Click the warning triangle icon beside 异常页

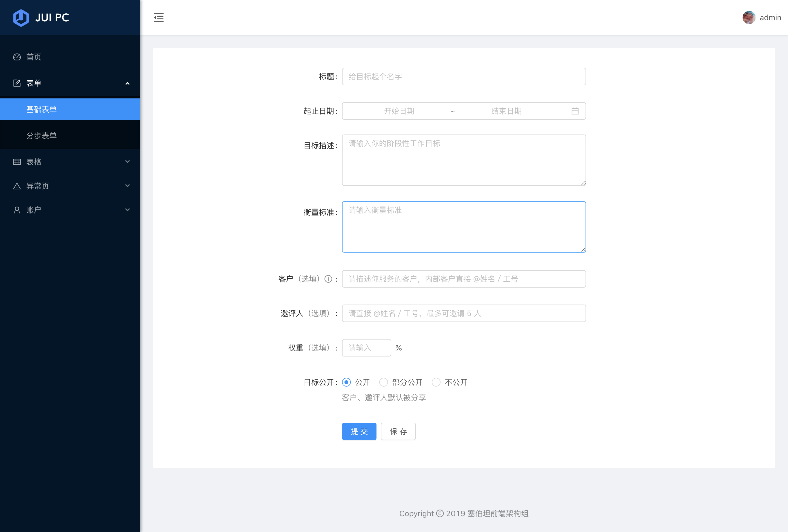tap(17, 186)
